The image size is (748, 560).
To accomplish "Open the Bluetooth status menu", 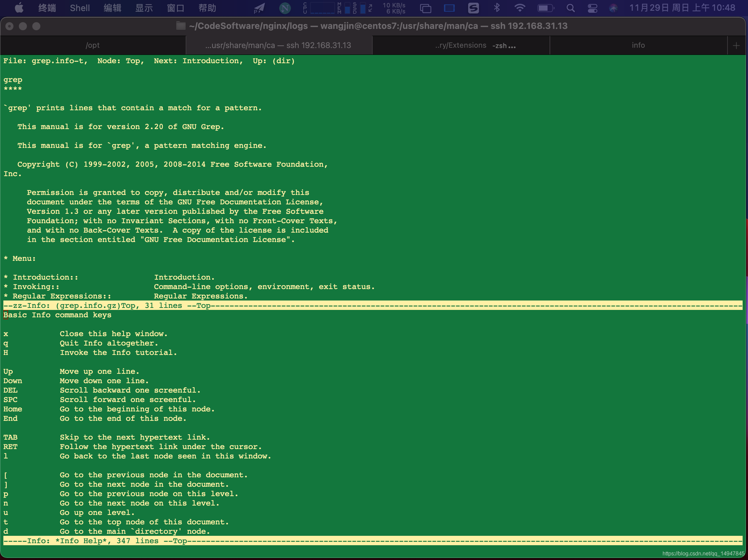I will tap(496, 8).
